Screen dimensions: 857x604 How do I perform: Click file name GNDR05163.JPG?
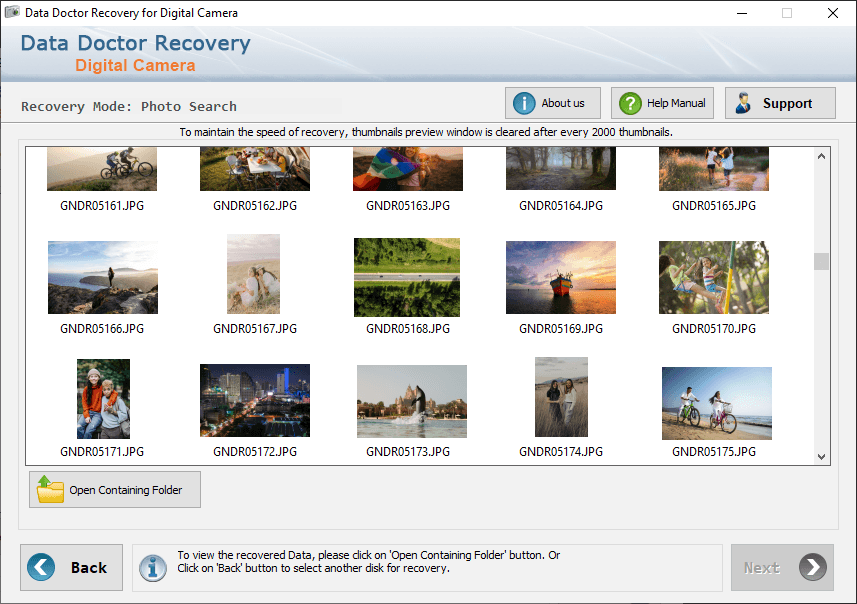(408, 206)
